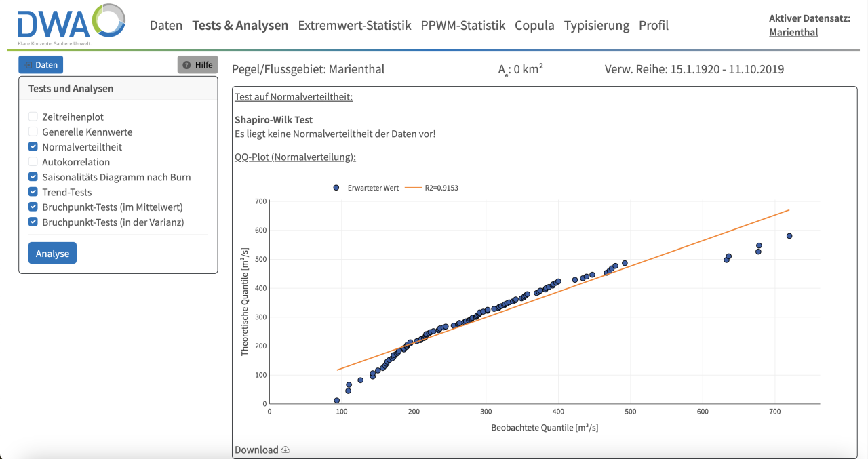Go to the PPWM-Statistik page
This screenshot has width=868, height=459.
pyautogui.click(x=463, y=26)
